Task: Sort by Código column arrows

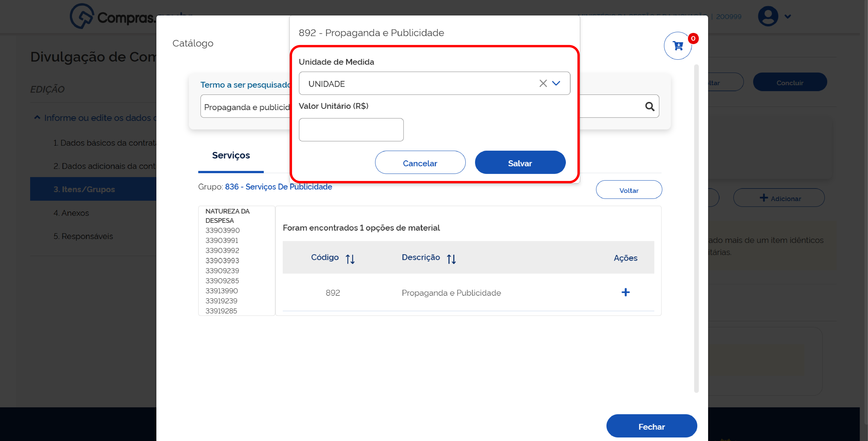Action: coord(350,259)
